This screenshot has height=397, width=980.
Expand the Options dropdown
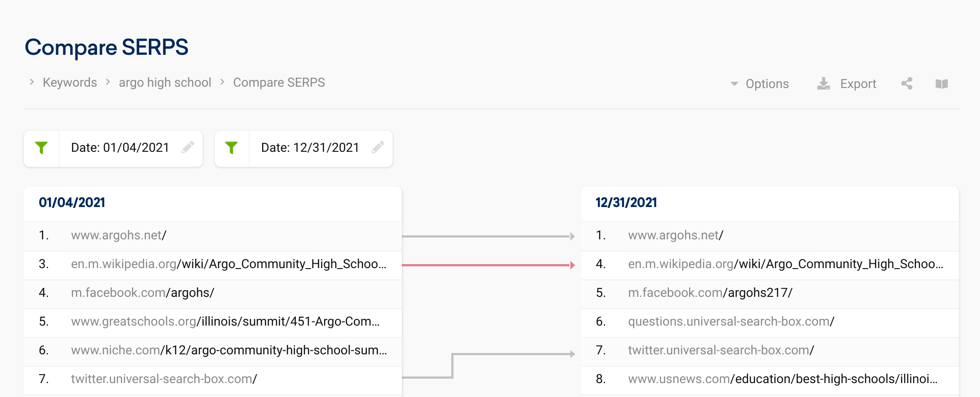tap(760, 84)
